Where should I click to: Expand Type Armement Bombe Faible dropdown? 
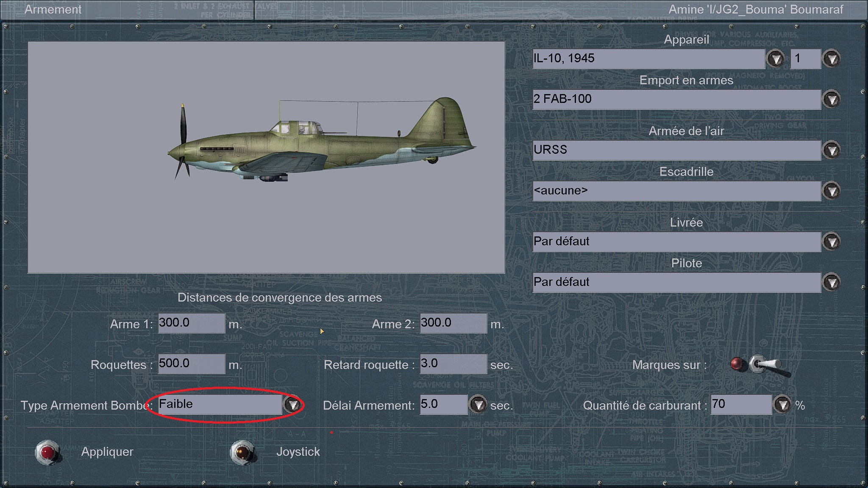coord(292,405)
